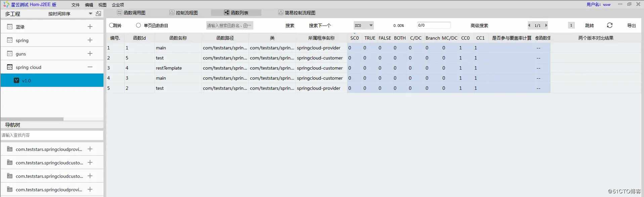Expand second com.teststars.springcloudcusto... tree node
644x197 pixels.
click(90, 176)
